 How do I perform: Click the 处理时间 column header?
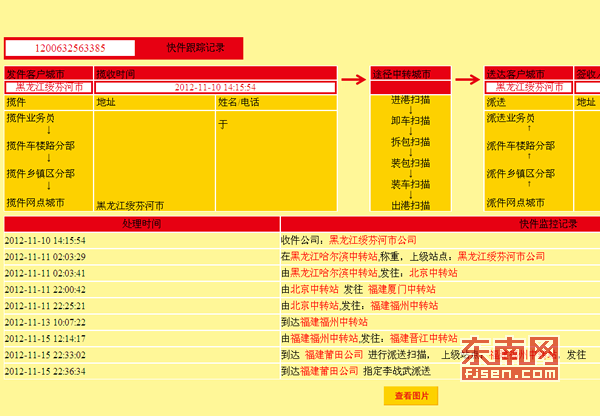(x=141, y=224)
